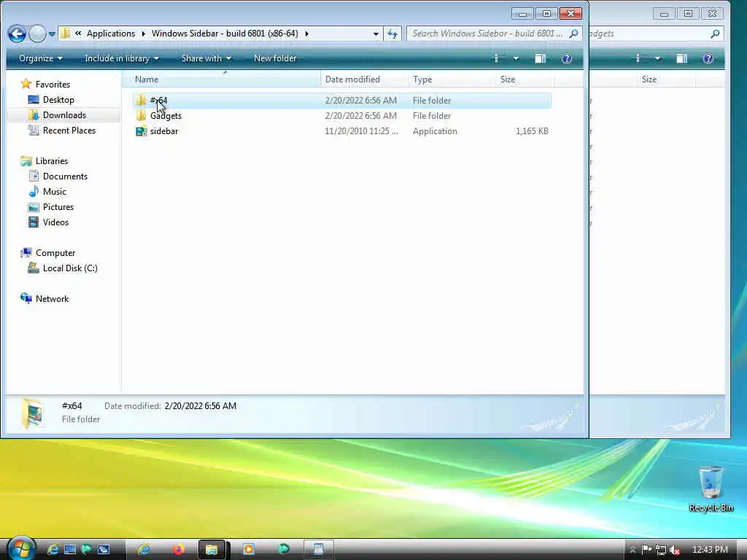Expand the arrow after Applications breadcrumb

pyautogui.click(x=143, y=34)
